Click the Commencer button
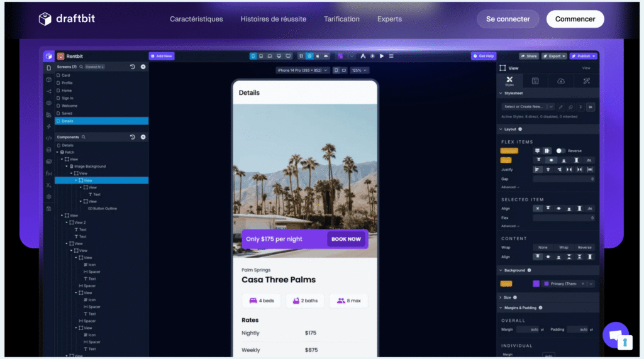 [x=575, y=19]
